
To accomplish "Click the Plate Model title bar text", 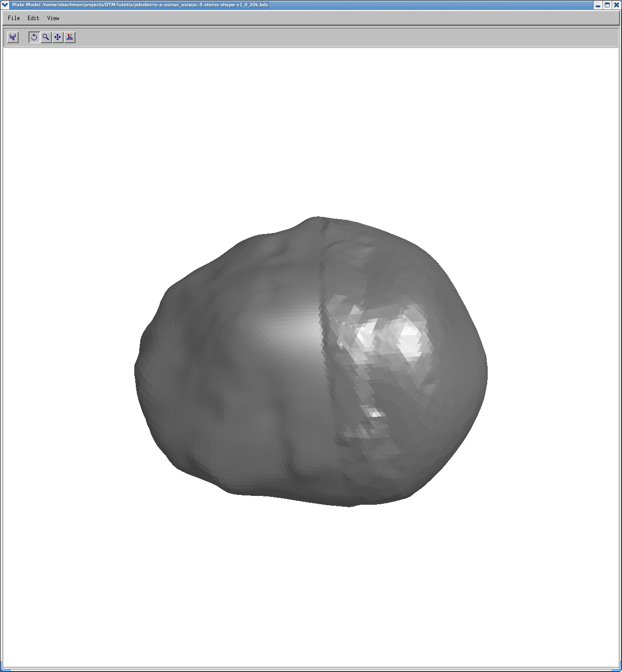I will click(x=140, y=5).
